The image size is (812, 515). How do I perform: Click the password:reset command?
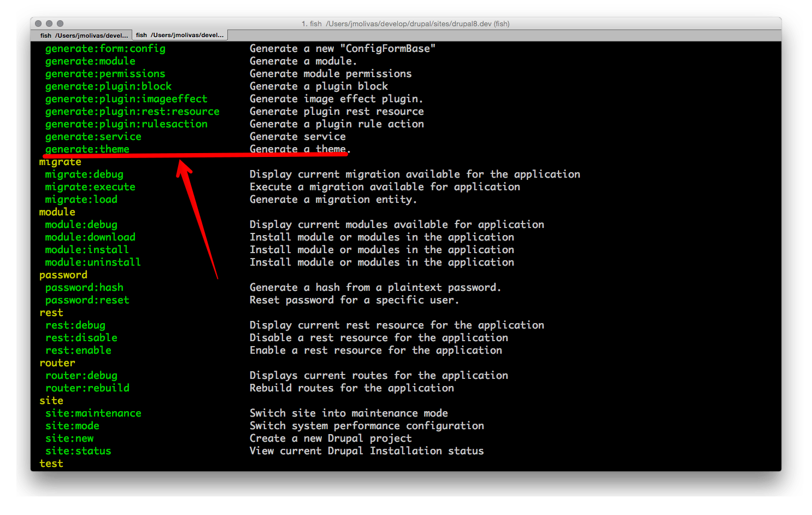pyautogui.click(x=87, y=300)
